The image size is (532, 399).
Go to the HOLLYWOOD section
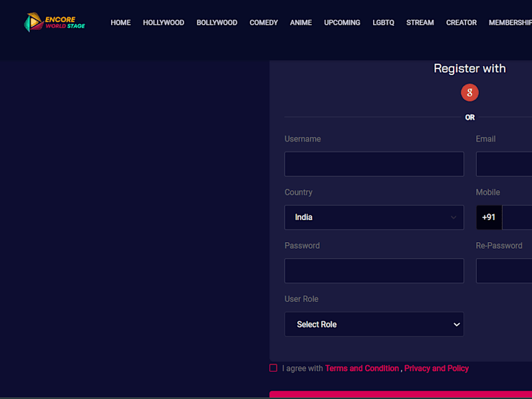click(x=164, y=23)
